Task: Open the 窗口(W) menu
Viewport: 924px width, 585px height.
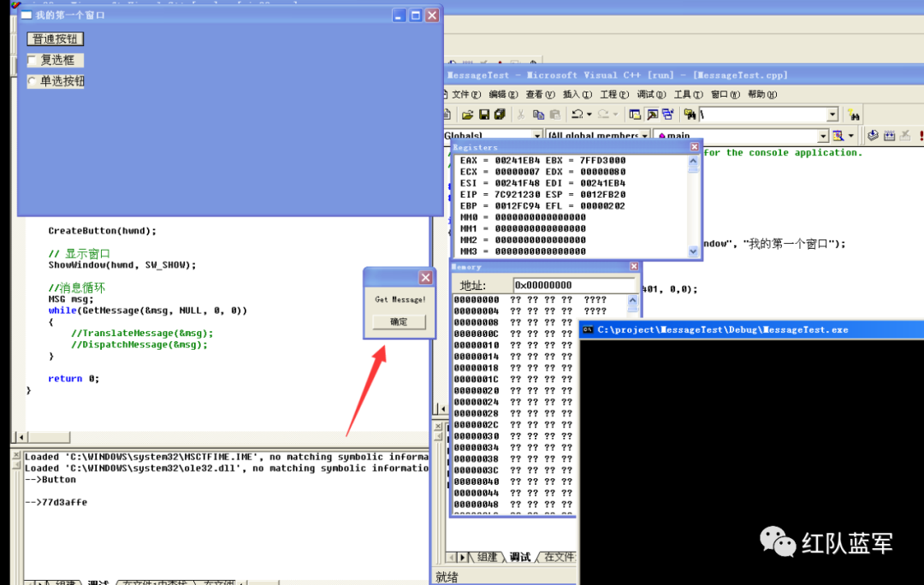Action: coord(726,94)
